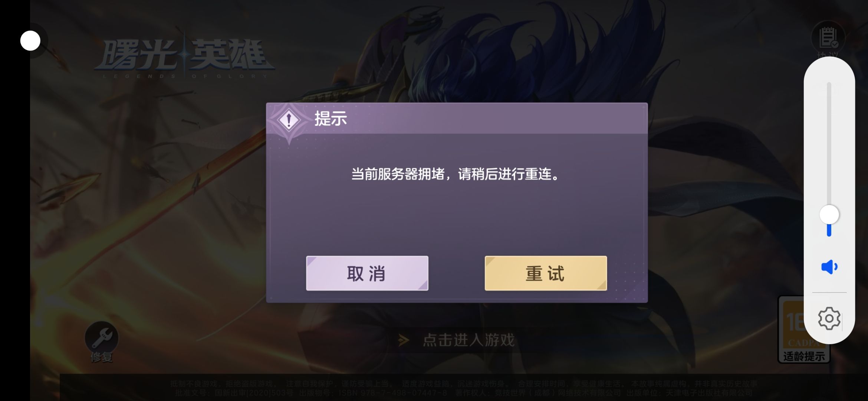Click the dialog's exclamation warning icon
This screenshot has width=868, height=401.
(x=289, y=120)
